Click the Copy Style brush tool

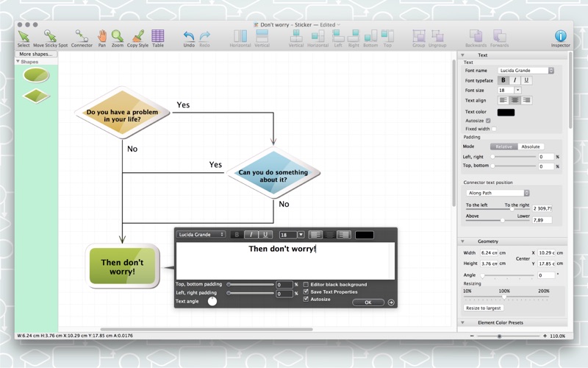click(x=137, y=39)
